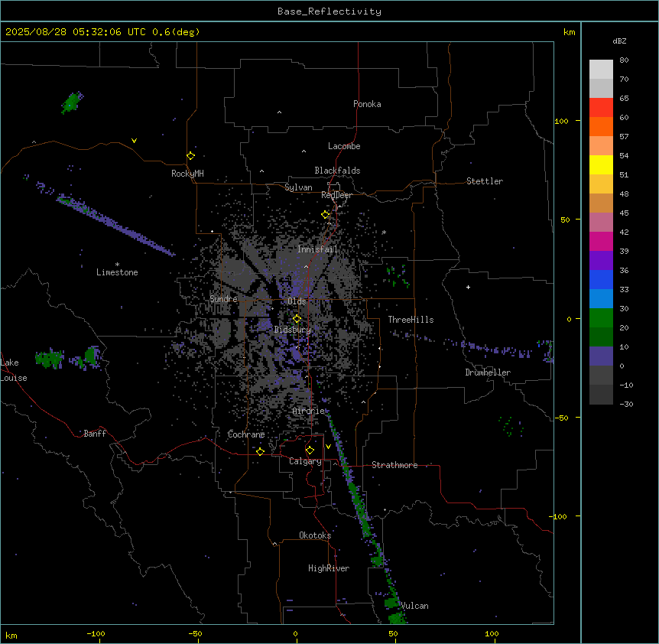Click the asterisk marker east of Innisfail
The height and width of the screenshot is (644, 659).
click(x=384, y=233)
